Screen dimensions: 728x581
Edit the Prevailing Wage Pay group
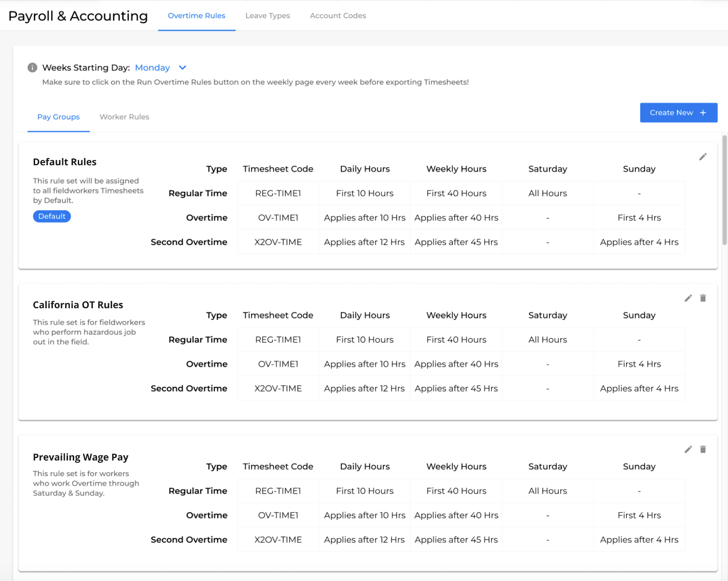tap(688, 450)
